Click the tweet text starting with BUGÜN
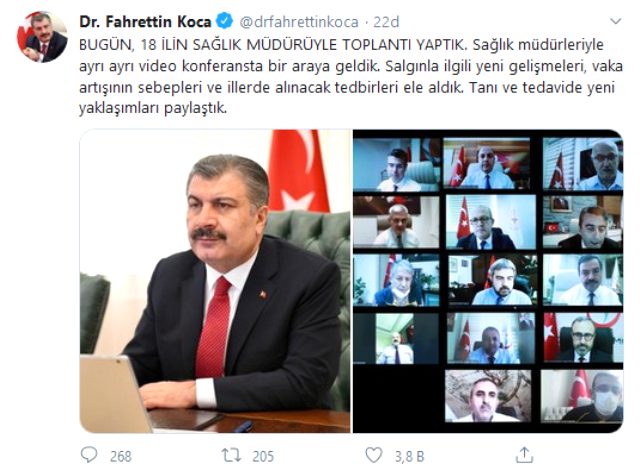The height and width of the screenshot is (476, 640). click(351, 76)
